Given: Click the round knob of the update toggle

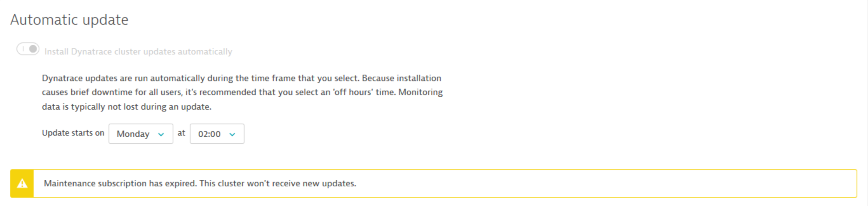Looking at the screenshot, I should pos(33,49).
